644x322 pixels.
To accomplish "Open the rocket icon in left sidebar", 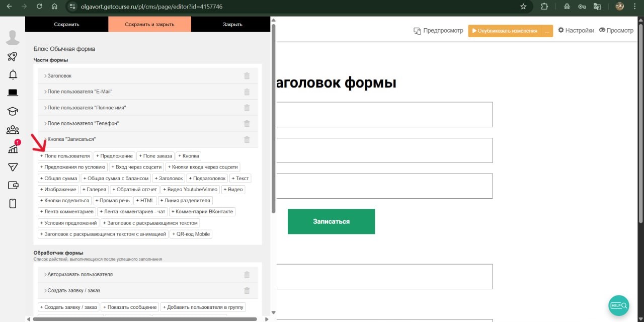I will [13, 56].
